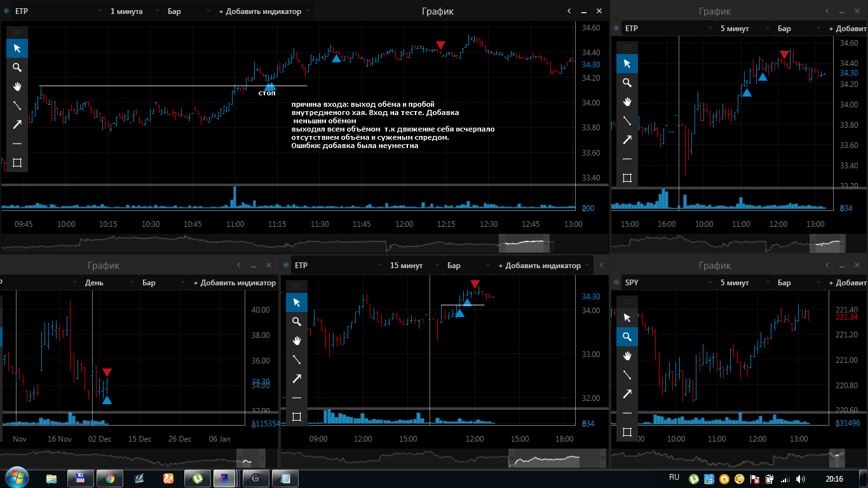Click the red sell marker on daily chart
Image resolution: width=868 pixels, height=488 pixels.
(x=107, y=372)
